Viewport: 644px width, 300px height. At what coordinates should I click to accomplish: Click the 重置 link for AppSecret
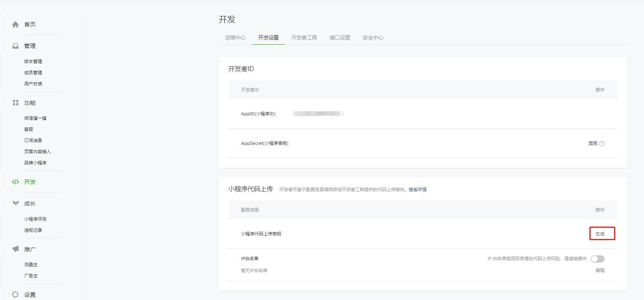tap(593, 143)
